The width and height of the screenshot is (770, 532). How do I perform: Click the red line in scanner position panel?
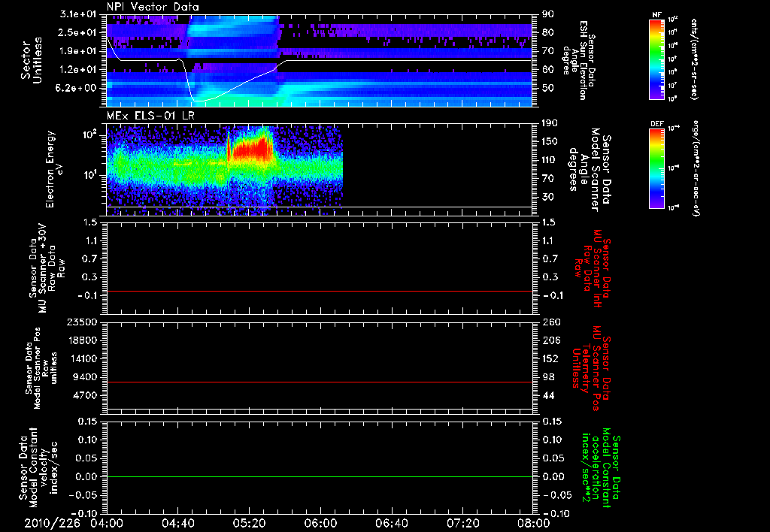[x=319, y=382]
